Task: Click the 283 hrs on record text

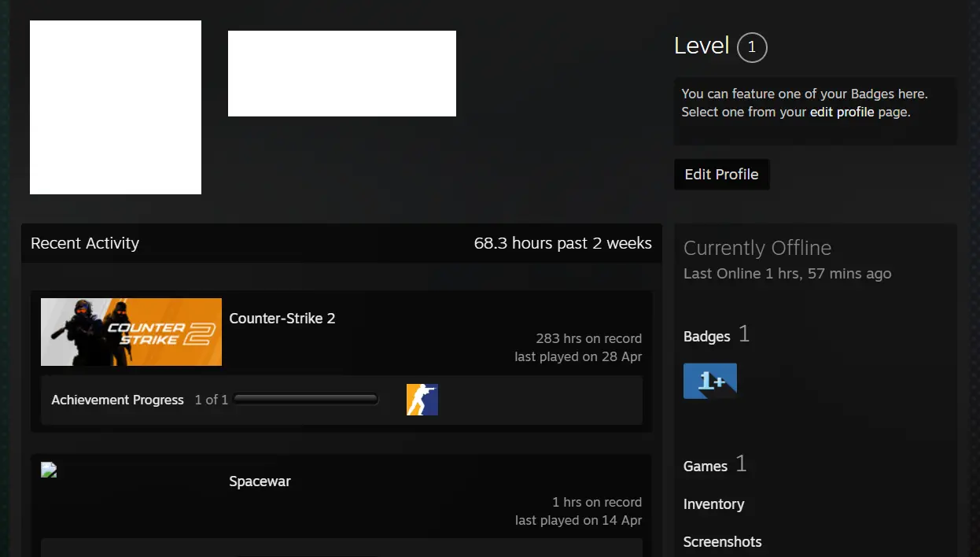Action: coord(589,338)
